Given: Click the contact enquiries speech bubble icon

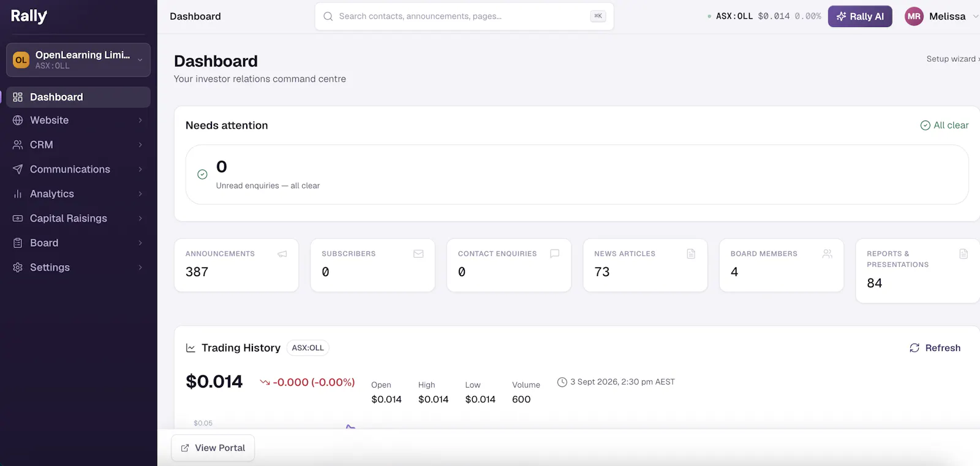Looking at the screenshot, I should click(554, 254).
